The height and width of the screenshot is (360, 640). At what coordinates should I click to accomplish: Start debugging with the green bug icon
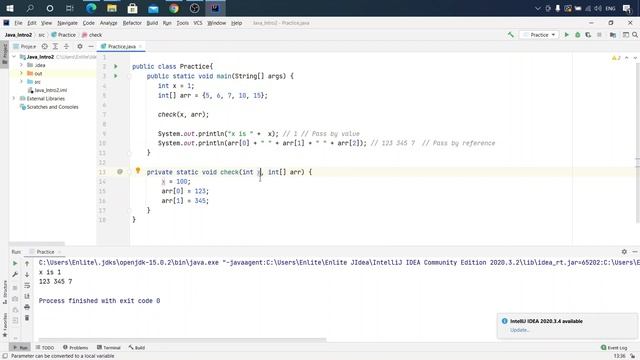click(578, 35)
